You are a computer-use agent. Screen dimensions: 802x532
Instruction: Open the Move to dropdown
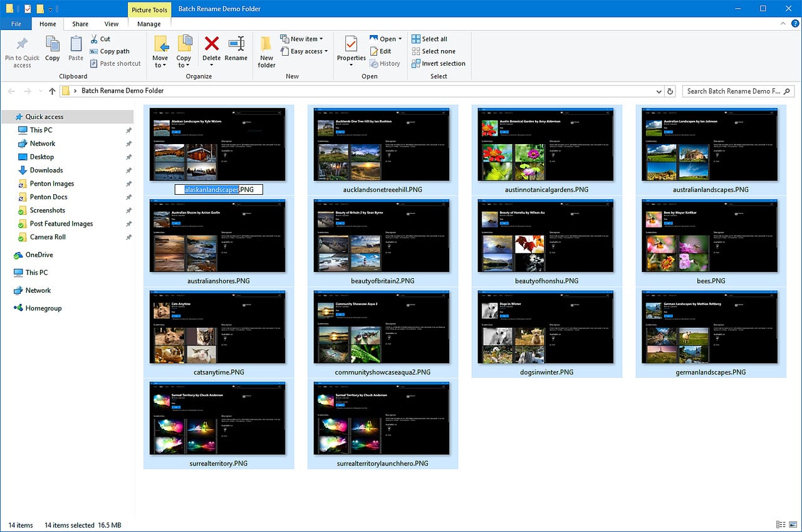(x=160, y=50)
